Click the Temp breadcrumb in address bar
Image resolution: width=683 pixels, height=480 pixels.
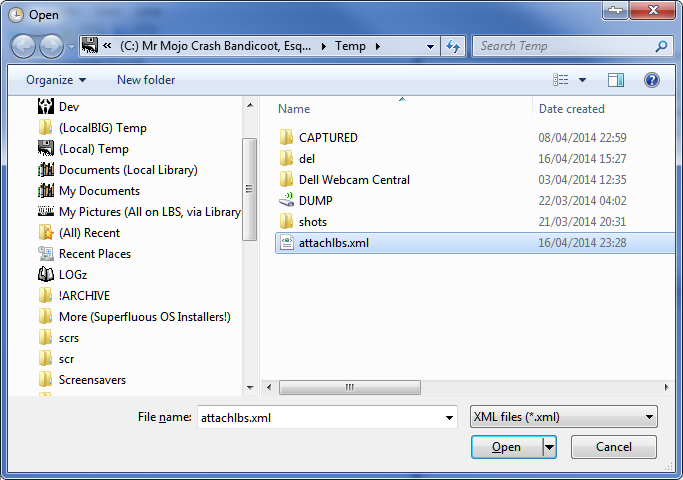350,46
